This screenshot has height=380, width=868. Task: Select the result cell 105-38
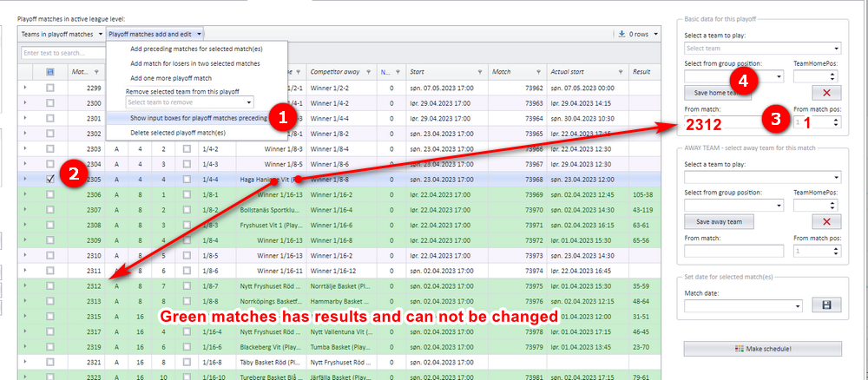(x=645, y=194)
